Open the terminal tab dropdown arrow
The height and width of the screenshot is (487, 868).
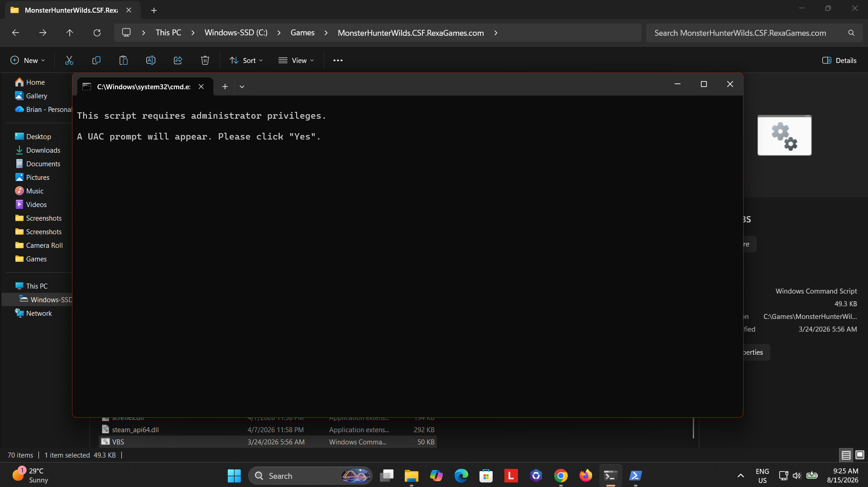pyautogui.click(x=242, y=87)
